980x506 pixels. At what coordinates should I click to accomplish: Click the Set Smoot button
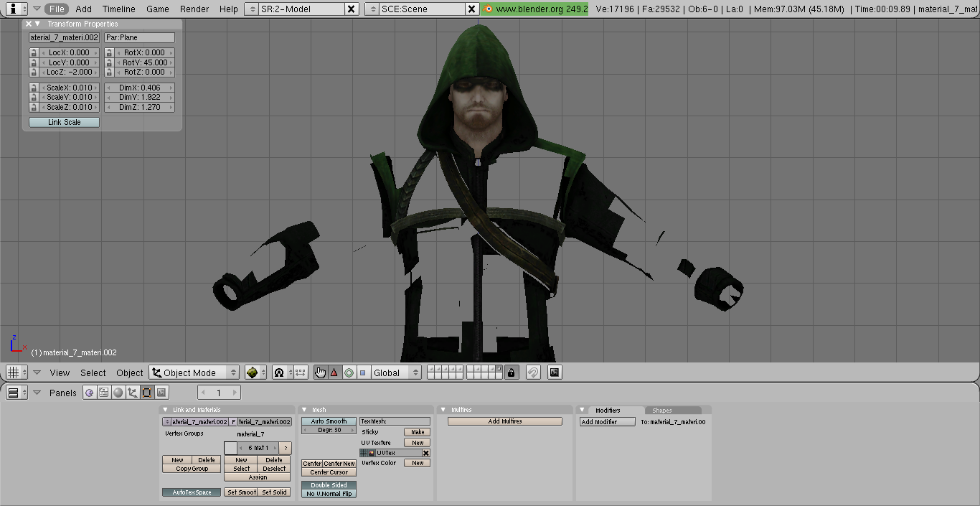[241, 492]
